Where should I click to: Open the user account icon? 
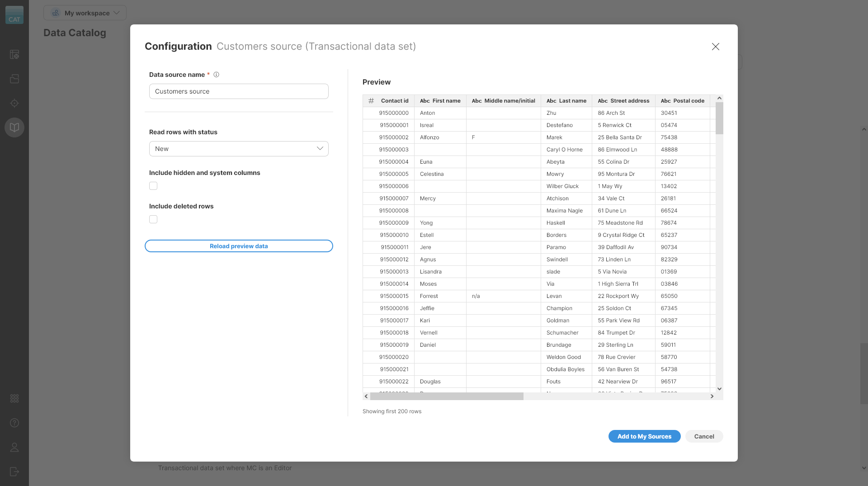coord(14,447)
